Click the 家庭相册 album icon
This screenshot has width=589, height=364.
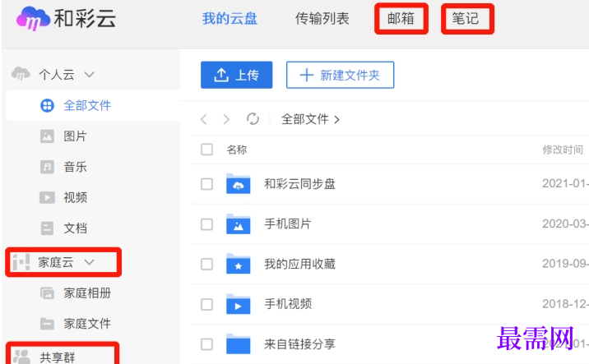point(47,293)
